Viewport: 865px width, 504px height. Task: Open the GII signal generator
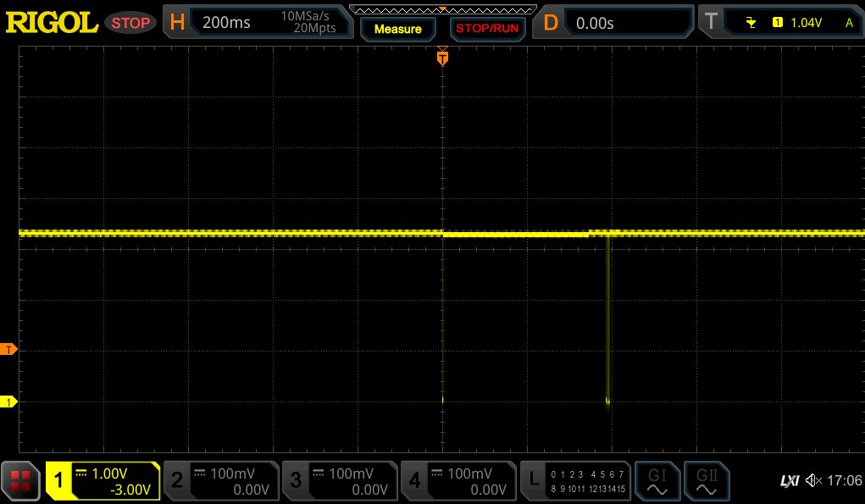click(x=707, y=481)
